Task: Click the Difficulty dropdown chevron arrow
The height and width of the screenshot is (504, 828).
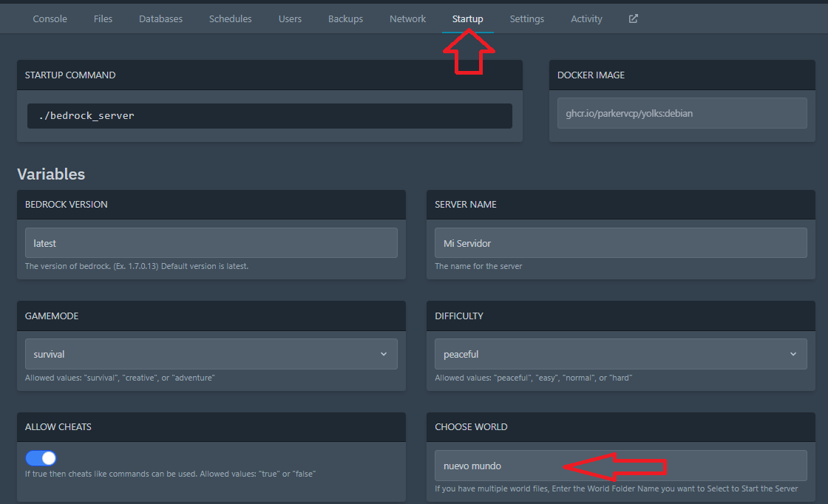Action: point(793,354)
